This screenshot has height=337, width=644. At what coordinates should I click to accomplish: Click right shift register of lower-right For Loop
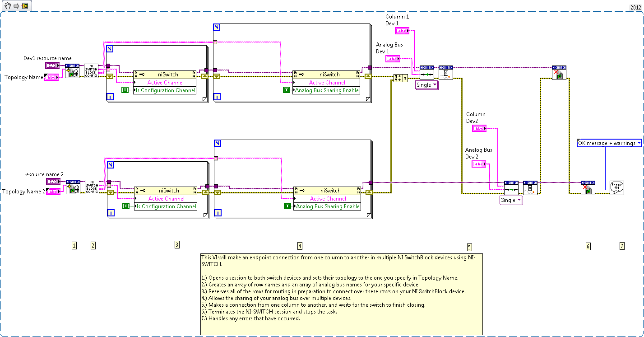369,192
